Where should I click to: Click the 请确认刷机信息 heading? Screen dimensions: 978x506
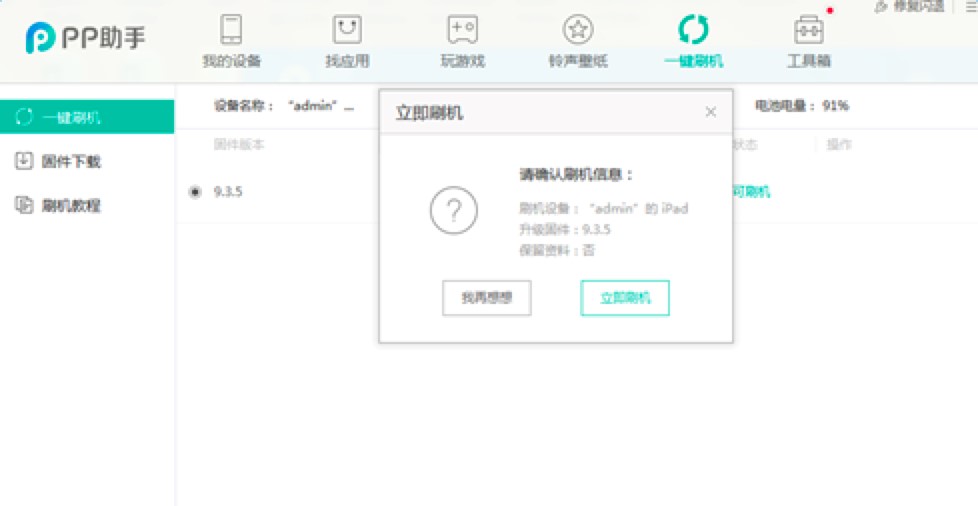[x=576, y=175]
